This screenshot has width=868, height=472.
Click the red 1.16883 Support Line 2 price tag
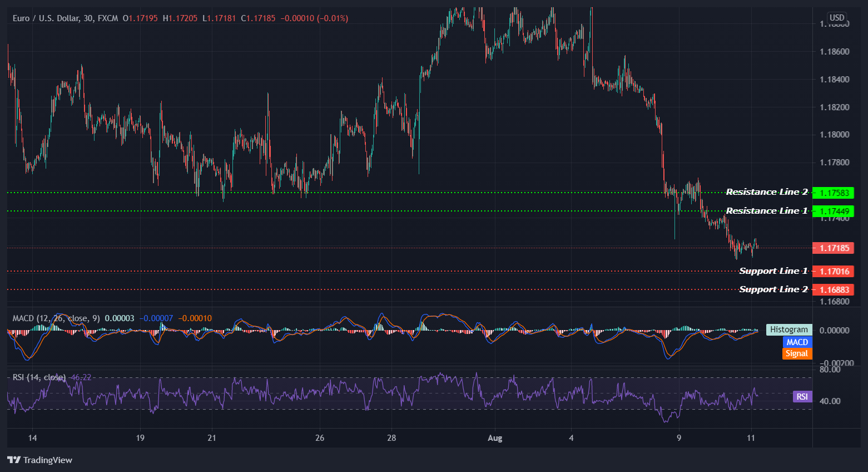(x=834, y=289)
